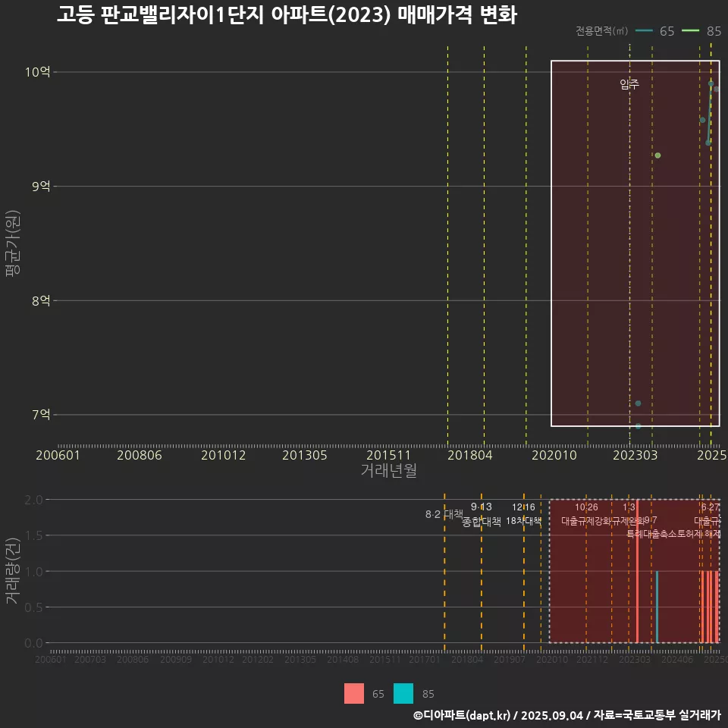Click the 8·2 대책 policy marker label
The height and width of the screenshot is (728, 728).
[x=444, y=514]
